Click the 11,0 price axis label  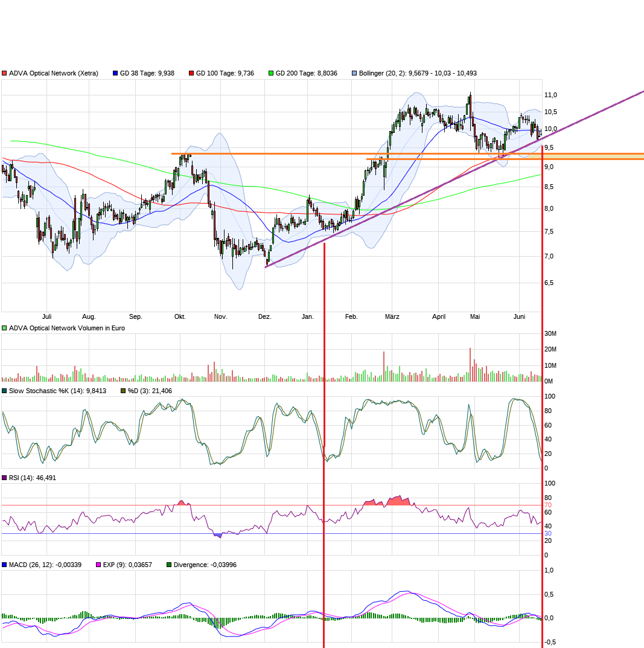point(550,95)
